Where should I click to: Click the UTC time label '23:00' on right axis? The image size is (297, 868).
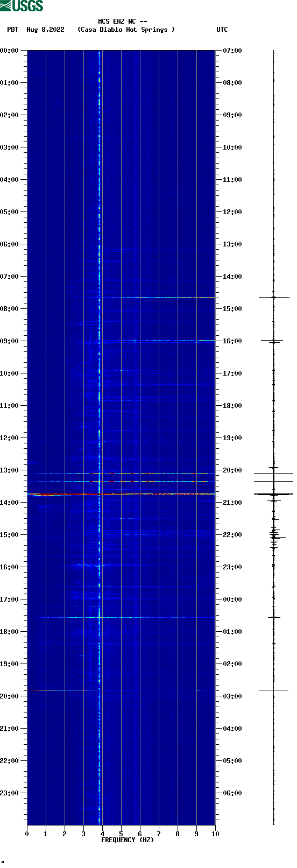[232, 567]
